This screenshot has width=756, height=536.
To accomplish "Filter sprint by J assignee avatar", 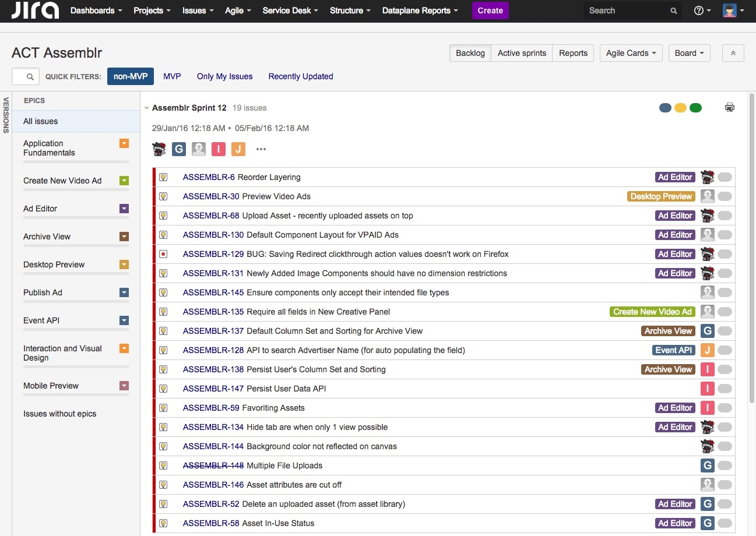I will pyautogui.click(x=238, y=149).
